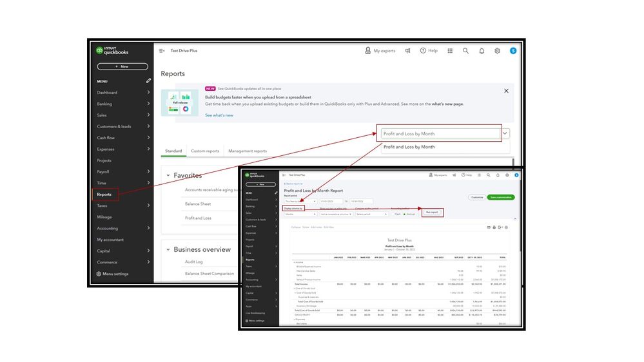The width and height of the screenshot is (644, 362).
Task: Collapse the Business overview section
Action: tap(168, 249)
